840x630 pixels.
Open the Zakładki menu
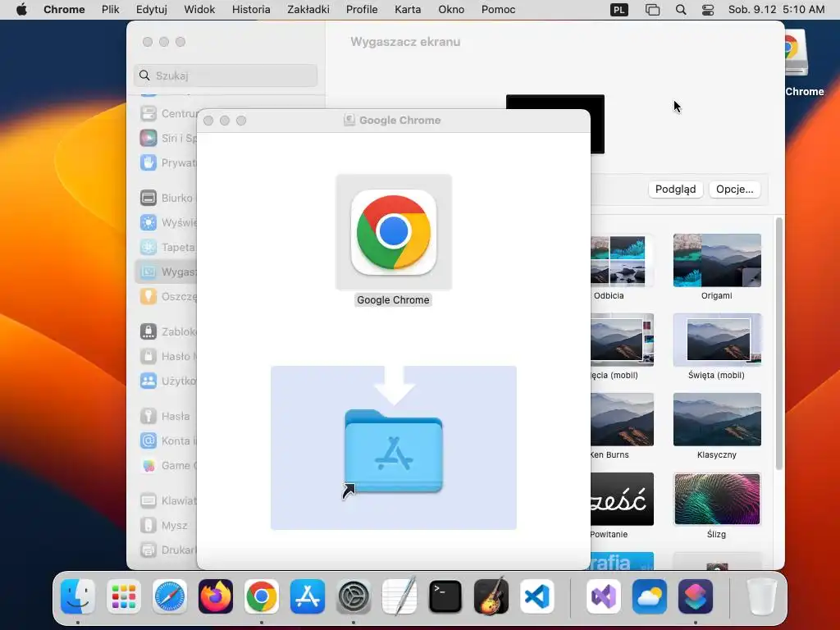click(x=308, y=10)
